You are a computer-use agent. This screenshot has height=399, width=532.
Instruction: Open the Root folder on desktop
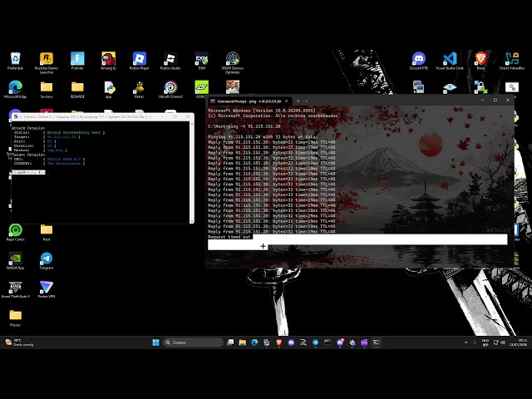(47, 232)
